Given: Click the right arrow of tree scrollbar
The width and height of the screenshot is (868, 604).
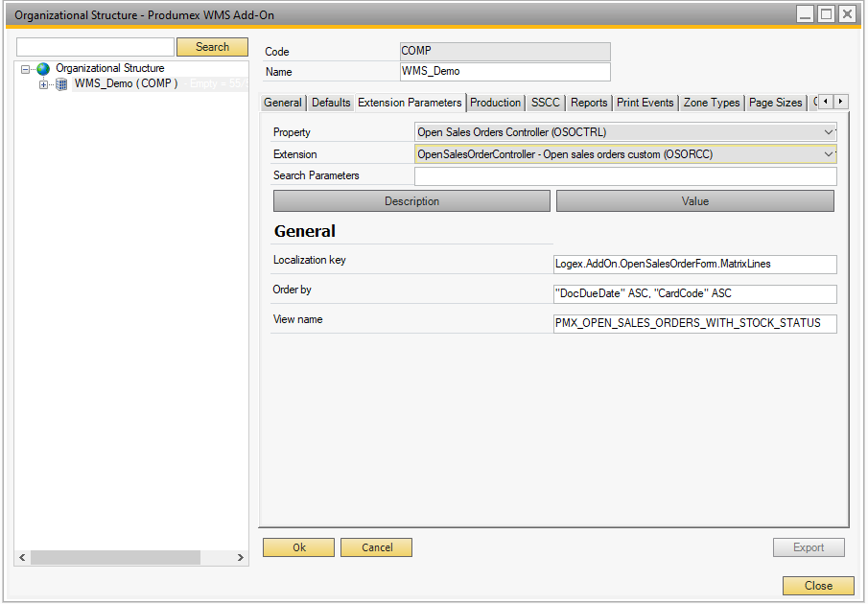Looking at the screenshot, I should (x=241, y=557).
